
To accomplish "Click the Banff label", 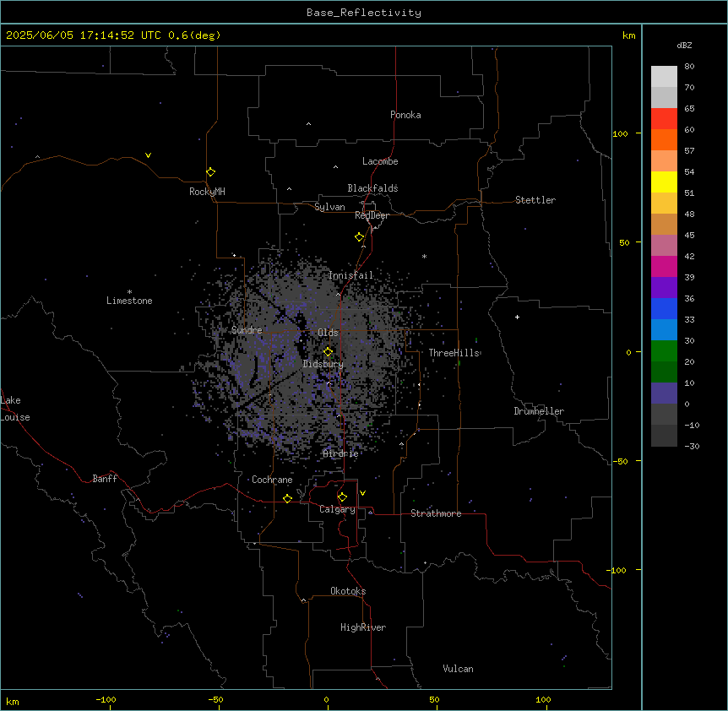I will pos(105,479).
